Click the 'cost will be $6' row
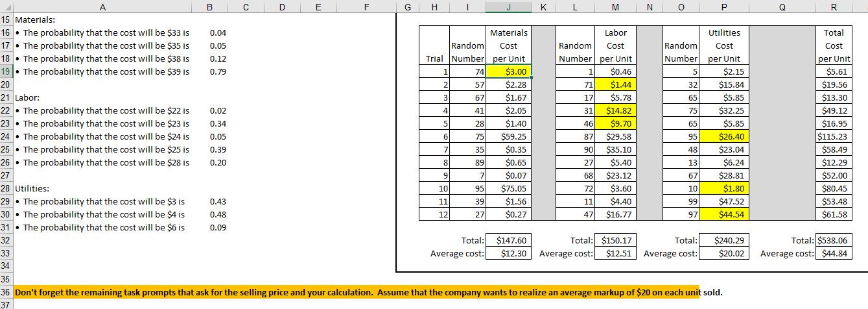Viewport: 868px width, 309px height. pos(103,227)
